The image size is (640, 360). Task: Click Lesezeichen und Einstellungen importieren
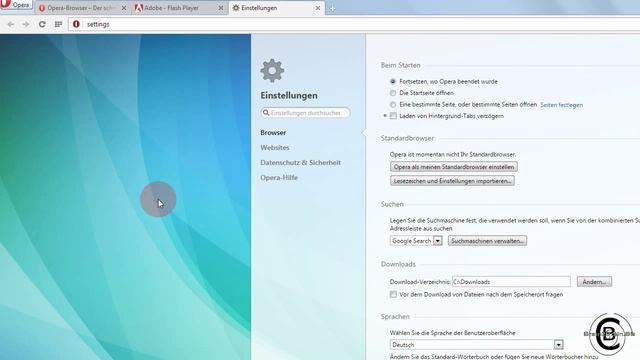(452, 181)
